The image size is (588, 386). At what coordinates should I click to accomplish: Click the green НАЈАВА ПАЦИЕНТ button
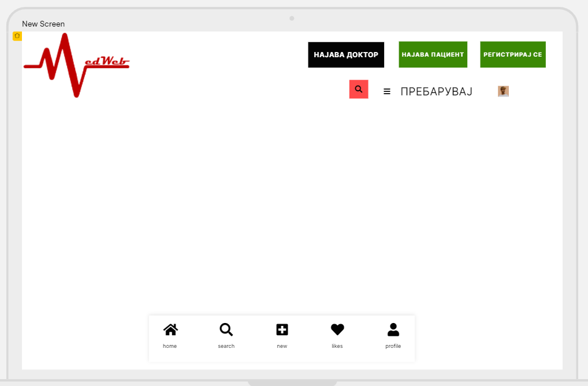[433, 55]
